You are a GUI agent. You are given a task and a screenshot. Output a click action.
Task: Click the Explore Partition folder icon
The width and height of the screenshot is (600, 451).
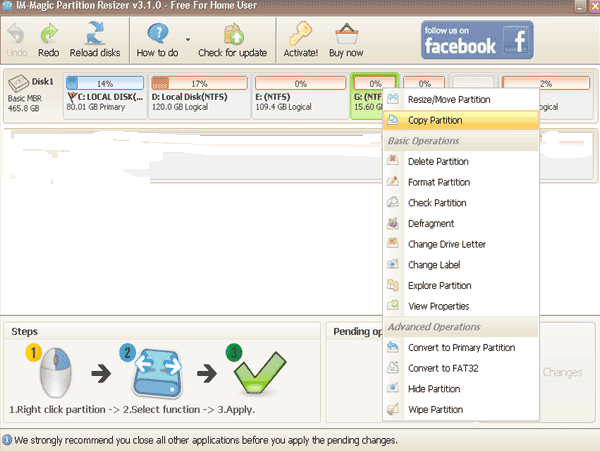click(393, 285)
